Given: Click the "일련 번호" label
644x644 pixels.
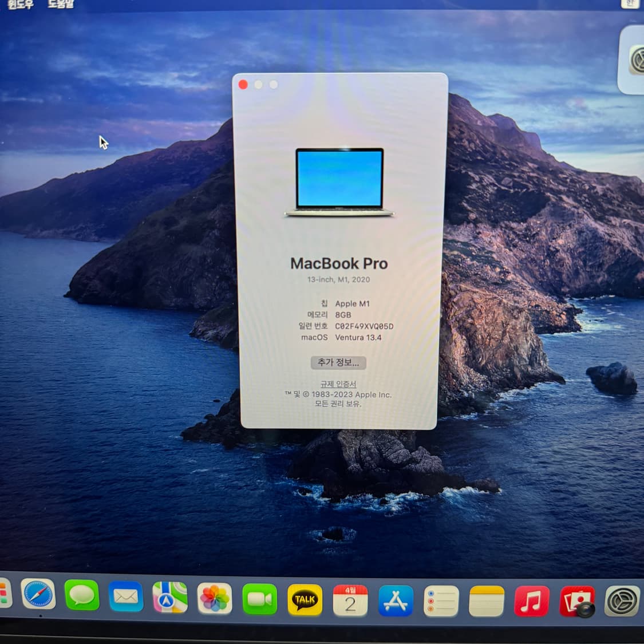Looking at the screenshot, I should click(313, 326).
